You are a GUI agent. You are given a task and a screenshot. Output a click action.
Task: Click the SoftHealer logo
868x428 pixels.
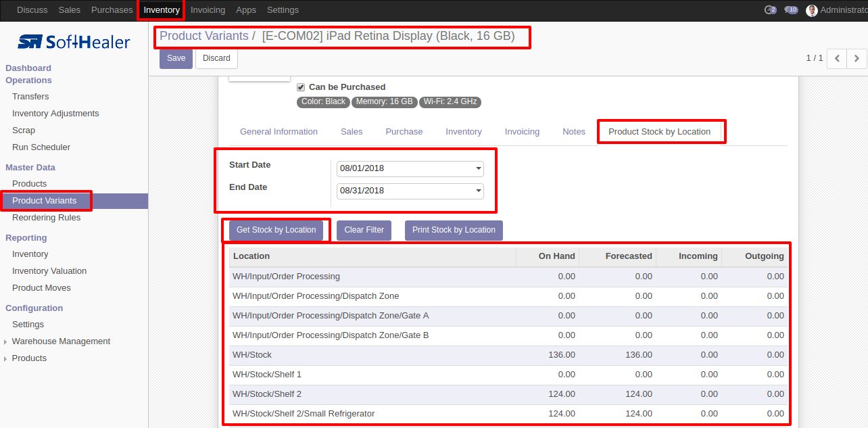click(74, 42)
